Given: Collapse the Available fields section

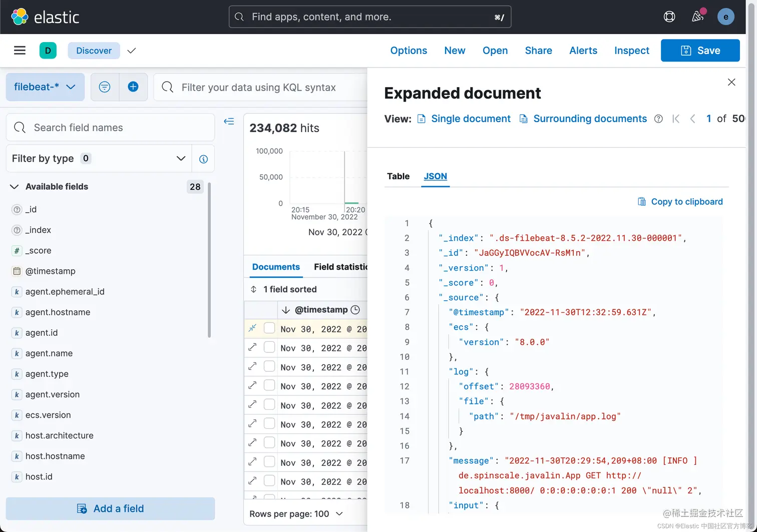Looking at the screenshot, I should click(x=15, y=187).
